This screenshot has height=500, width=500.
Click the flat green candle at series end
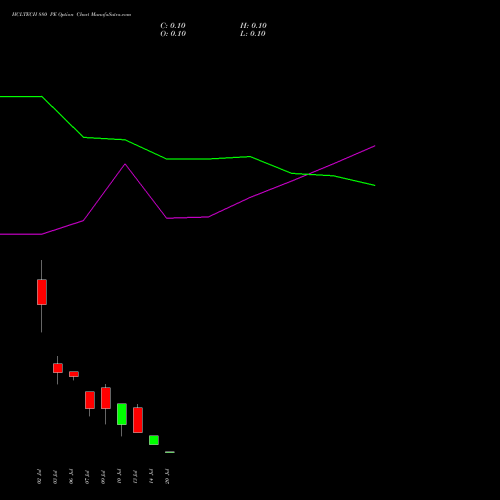pos(170,452)
